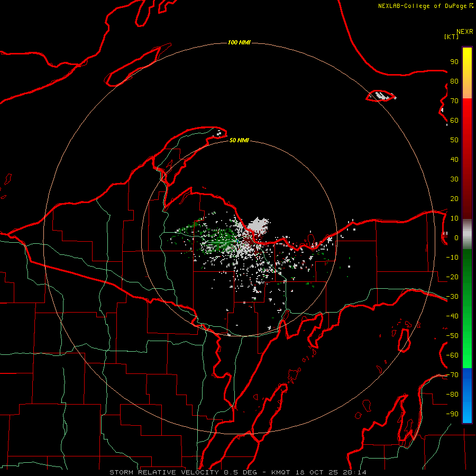Image resolution: width=476 pixels, height=476 pixels.
Task: Click the 50 NMI range ring label
Action: click(239, 140)
